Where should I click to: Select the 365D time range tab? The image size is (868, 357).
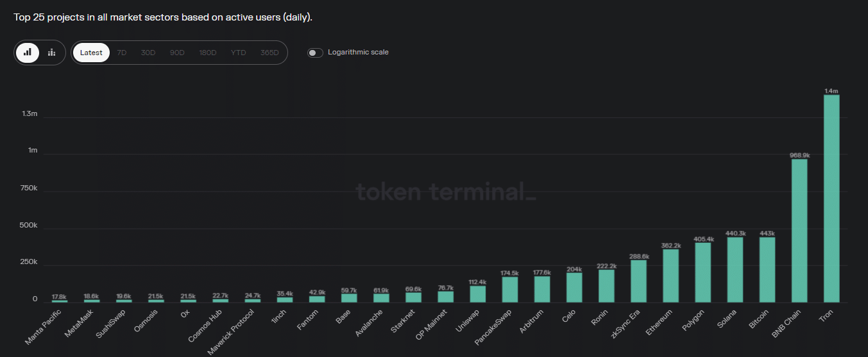(270, 53)
